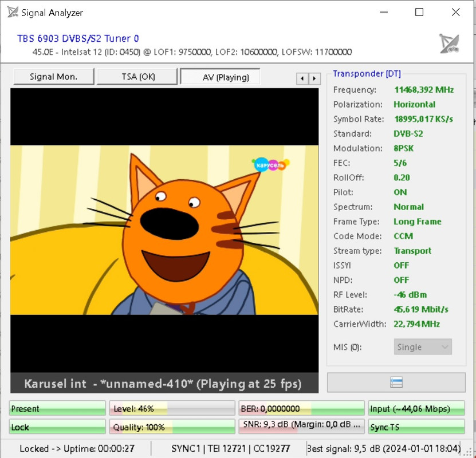Click the 45.0E Intelsat 12 LOF info line
Image resolution: width=476 pixels, height=458 pixels.
pyautogui.click(x=192, y=52)
